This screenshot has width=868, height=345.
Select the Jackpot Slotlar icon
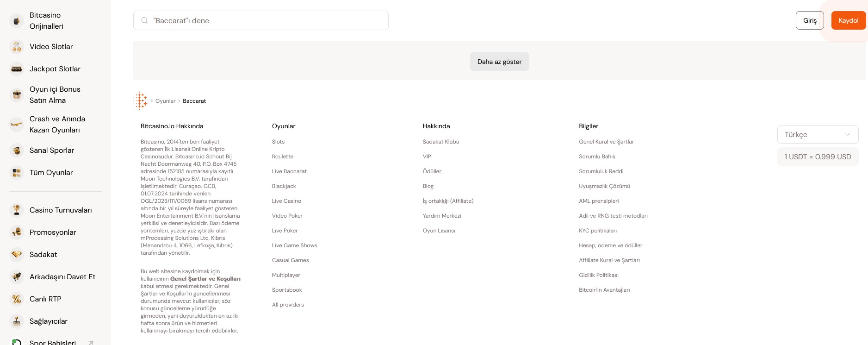[x=17, y=69]
